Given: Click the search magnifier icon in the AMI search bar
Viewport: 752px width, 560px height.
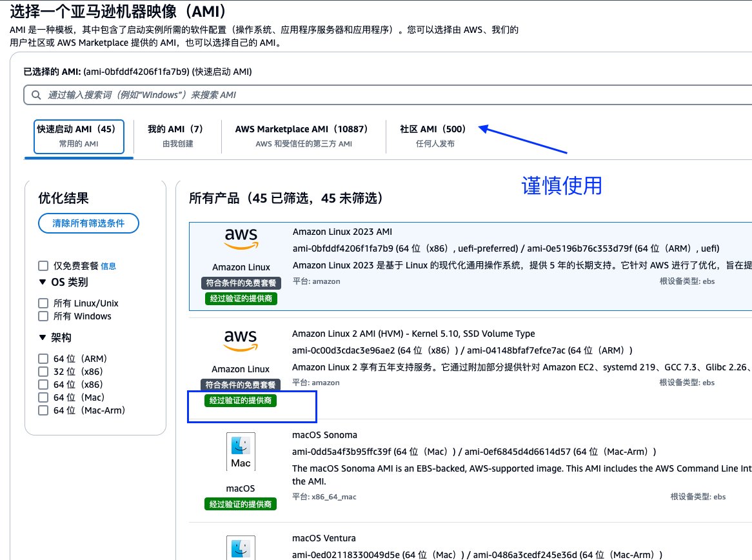Looking at the screenshot, I should (x=35, y=94).
